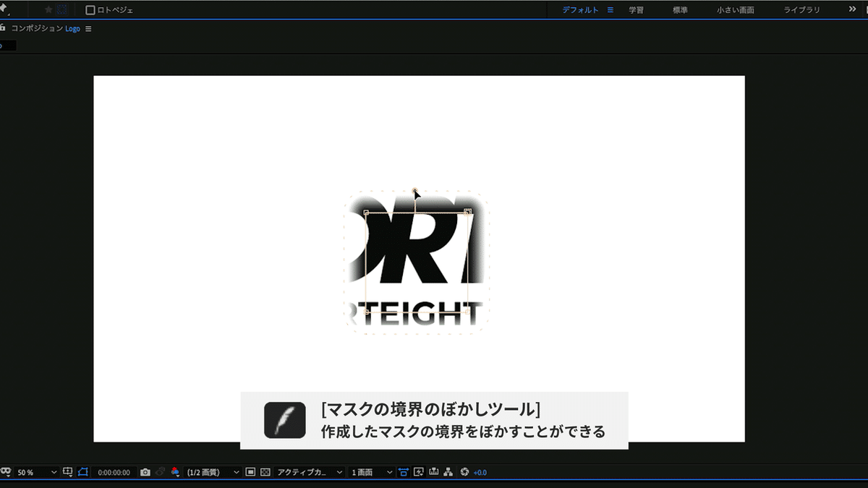Click the mask top-right vertex handle

point(468,212)
